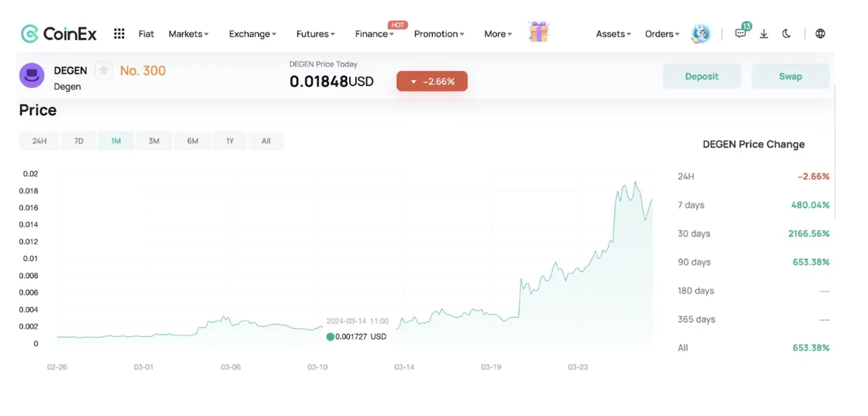Click the 02-26 date axis label
This screenshot has width=868, height=416.
coord(57,367)
